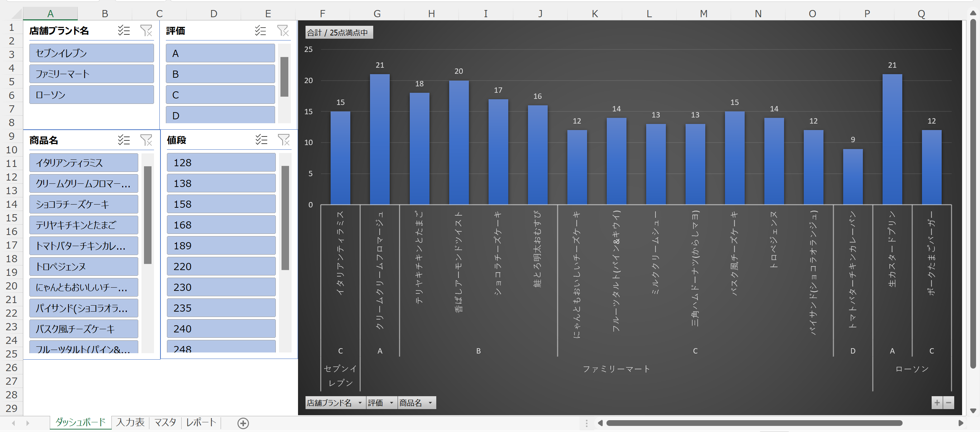Viewport: 980px width, 432px height.
Task: Select price 138 in 値段 slicer
Action: [x=221, y=183]
